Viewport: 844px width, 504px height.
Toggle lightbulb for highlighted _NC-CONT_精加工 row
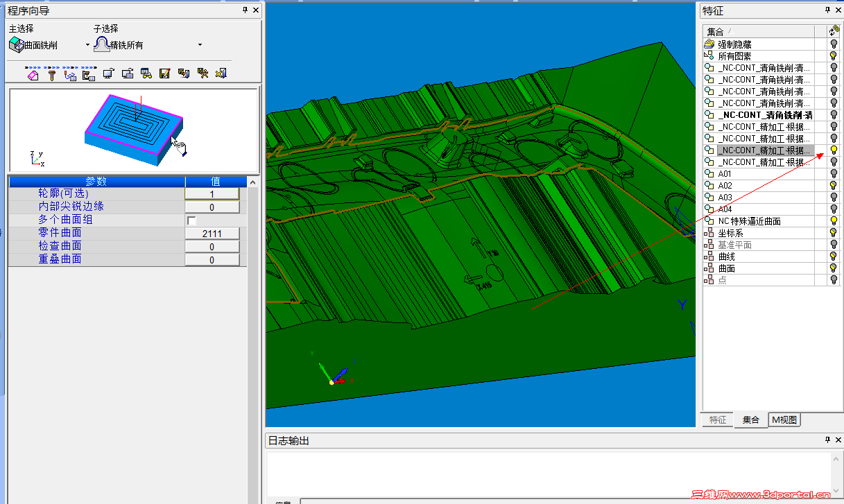coord(834,150)
